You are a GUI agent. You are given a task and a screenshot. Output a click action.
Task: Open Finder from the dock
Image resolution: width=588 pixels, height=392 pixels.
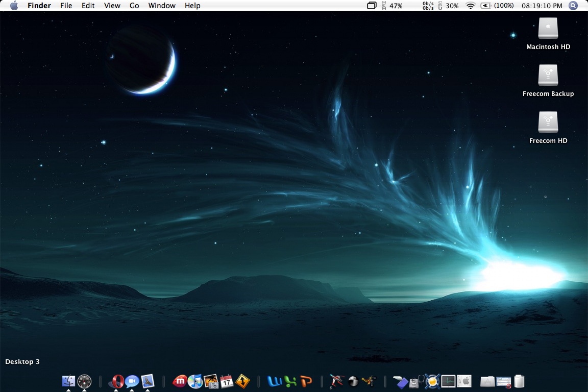click(68, 381)
